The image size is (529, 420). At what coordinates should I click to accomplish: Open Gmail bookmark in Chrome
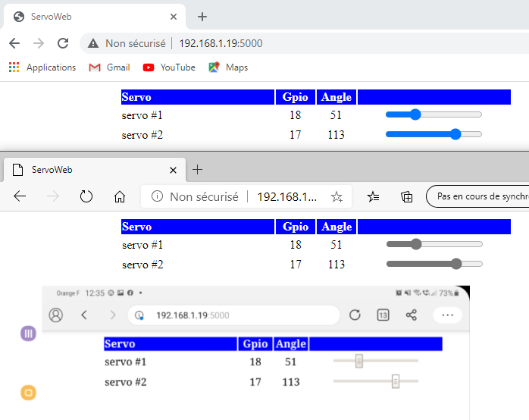[x=109, y=67]
